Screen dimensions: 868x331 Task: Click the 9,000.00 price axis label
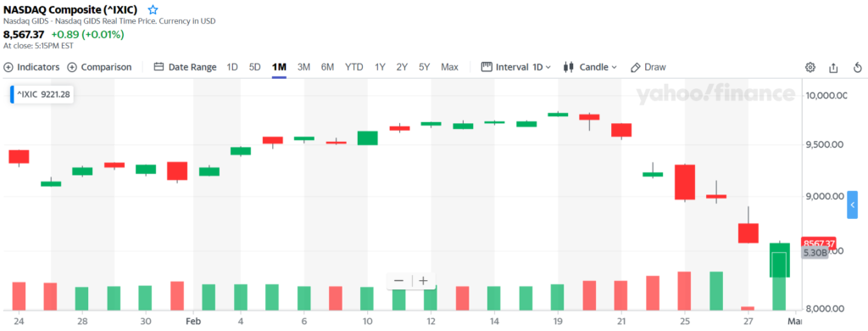click(x=824, y=196)
